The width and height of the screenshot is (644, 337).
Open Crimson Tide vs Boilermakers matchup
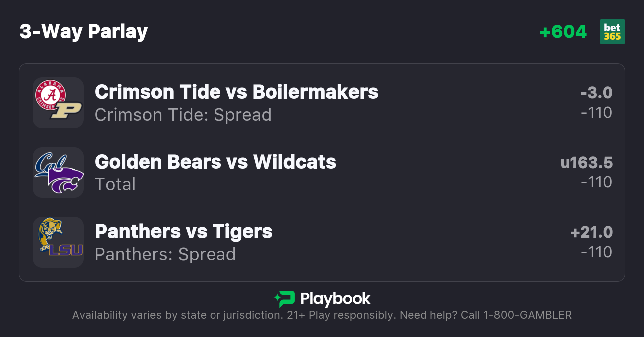click(x=236, y=92)
